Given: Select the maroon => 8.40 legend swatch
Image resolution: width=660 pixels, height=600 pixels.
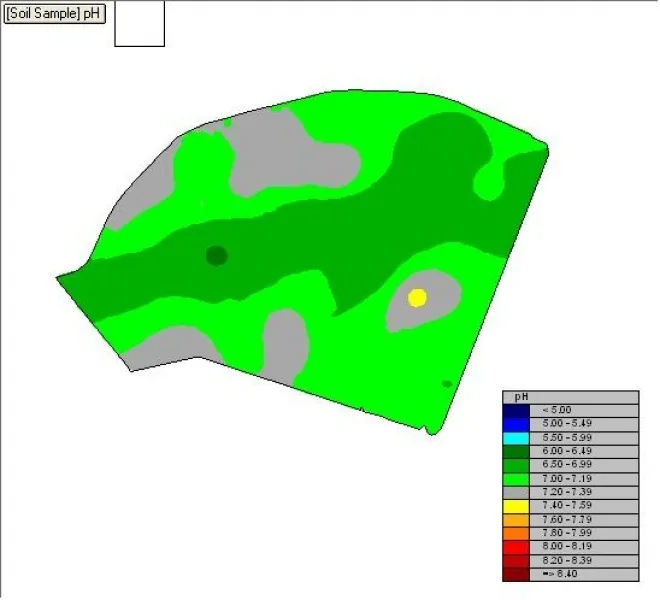Looking at the screenshot, I should [x=516, y=574].
